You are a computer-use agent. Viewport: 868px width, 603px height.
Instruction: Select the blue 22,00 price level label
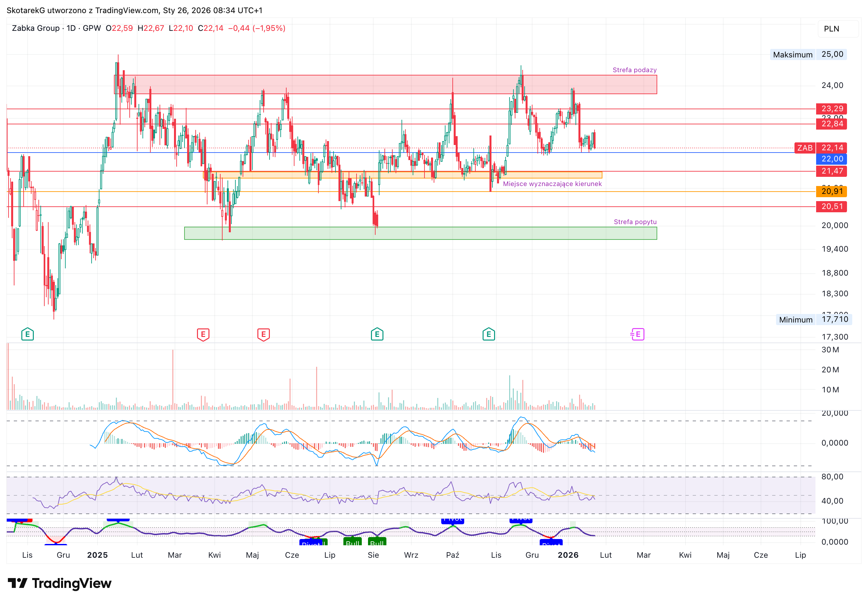pos(831,159)
